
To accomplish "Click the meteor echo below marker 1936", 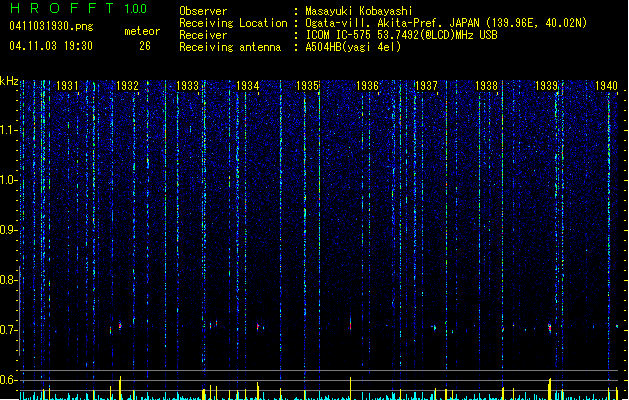I will click(x=351, y=323).
